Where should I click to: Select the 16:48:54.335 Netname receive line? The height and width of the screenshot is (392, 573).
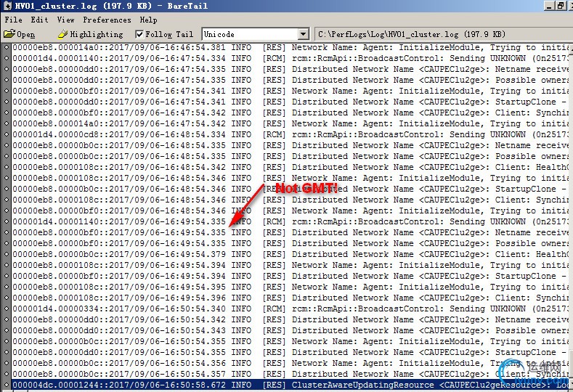pyautogui.click(x=290, y=145)
